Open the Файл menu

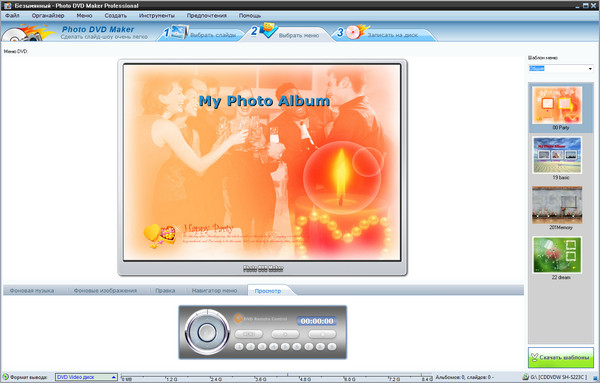[12, 16]
